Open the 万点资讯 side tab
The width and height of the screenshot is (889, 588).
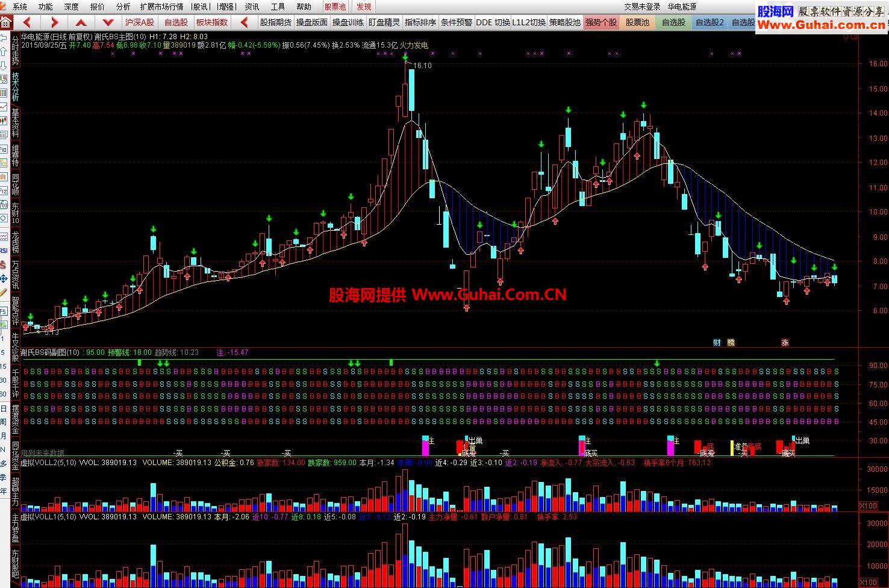(16, 275)
